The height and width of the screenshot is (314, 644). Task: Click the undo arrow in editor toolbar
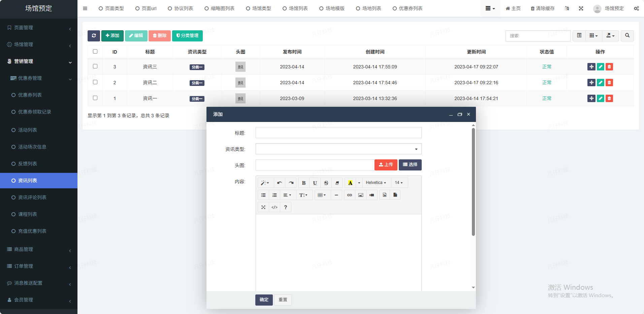point(280,183)
